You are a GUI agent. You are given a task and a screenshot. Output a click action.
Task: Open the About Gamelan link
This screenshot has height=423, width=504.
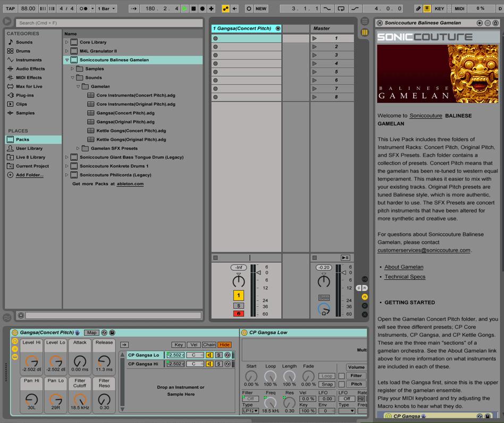click(404, 267)
